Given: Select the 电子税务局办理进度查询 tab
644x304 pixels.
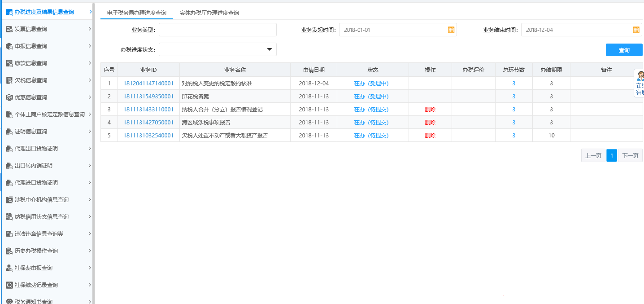Looking at the screenshot, I should pyautogui.click(x=136, y=13).
